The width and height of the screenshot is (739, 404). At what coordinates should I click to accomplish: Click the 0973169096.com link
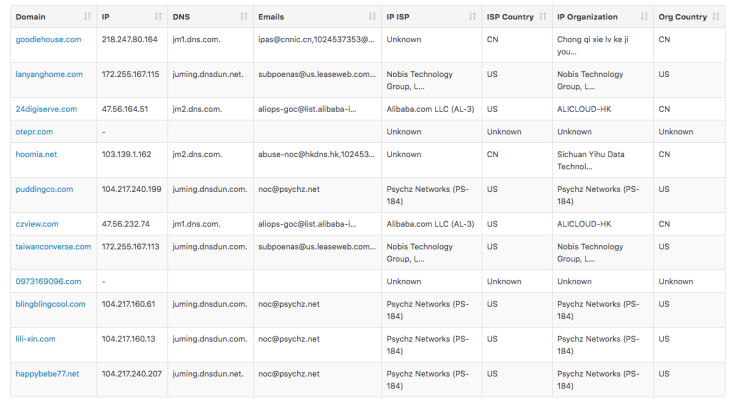(48, 281)
